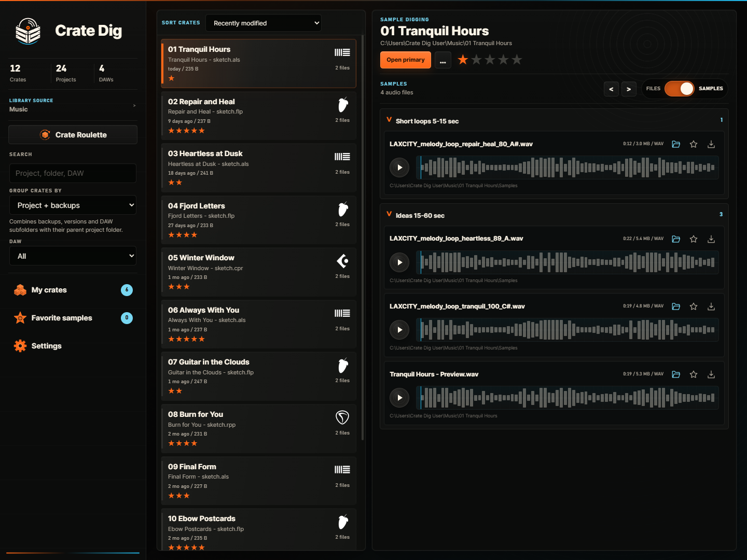Star the Tranquil Hours - Preview.wav sample
Screen dimensions: 747x560
coord(694,374)
